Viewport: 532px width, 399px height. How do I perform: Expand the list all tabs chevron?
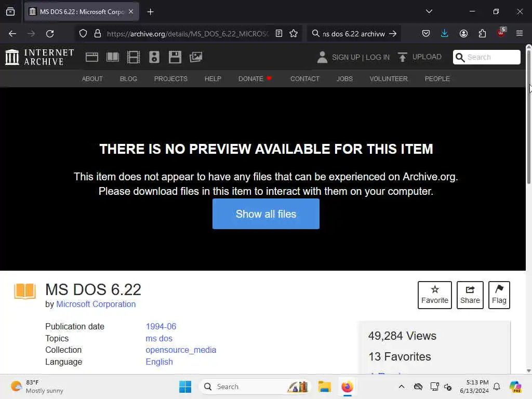coord(429,11)
